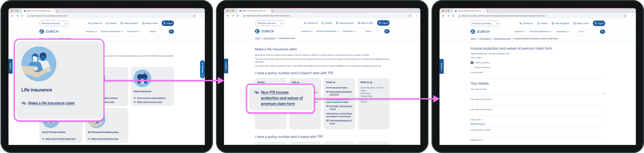Select Waiver of premium radio button
The image size is (644, 153).
pos(472,67)
